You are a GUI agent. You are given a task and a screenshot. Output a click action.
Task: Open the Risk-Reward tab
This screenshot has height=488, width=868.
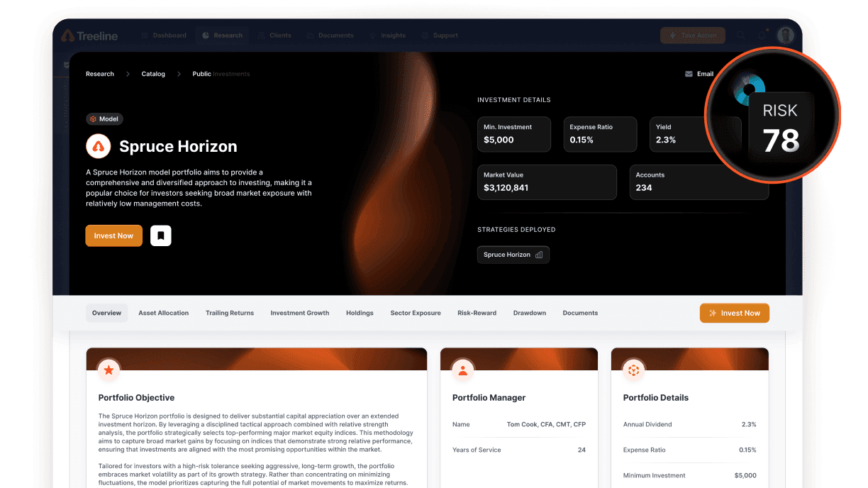click(477, 313)
